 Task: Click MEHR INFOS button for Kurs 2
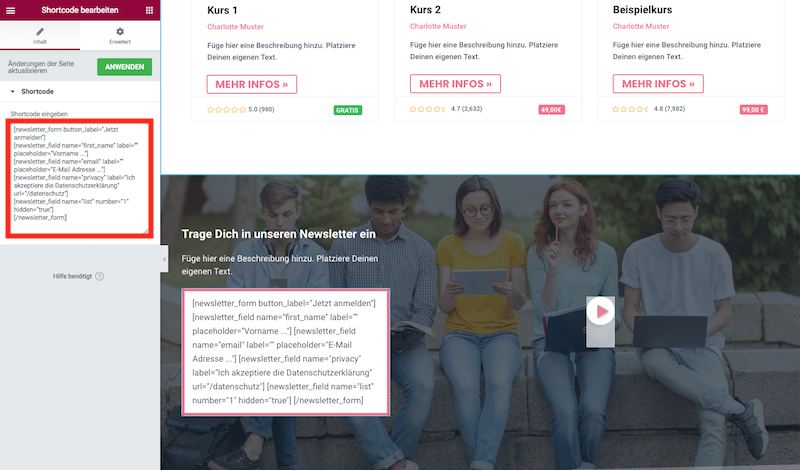click(455, 84)
